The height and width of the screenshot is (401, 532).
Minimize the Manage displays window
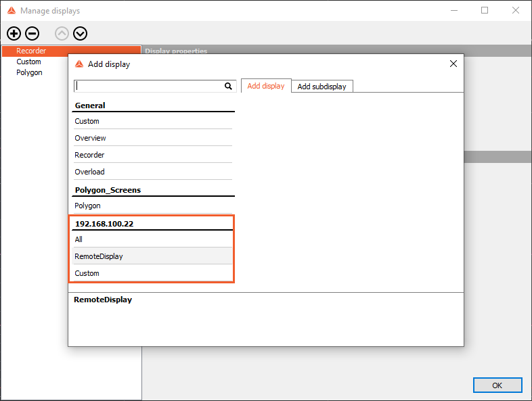(x=454, y=11)
